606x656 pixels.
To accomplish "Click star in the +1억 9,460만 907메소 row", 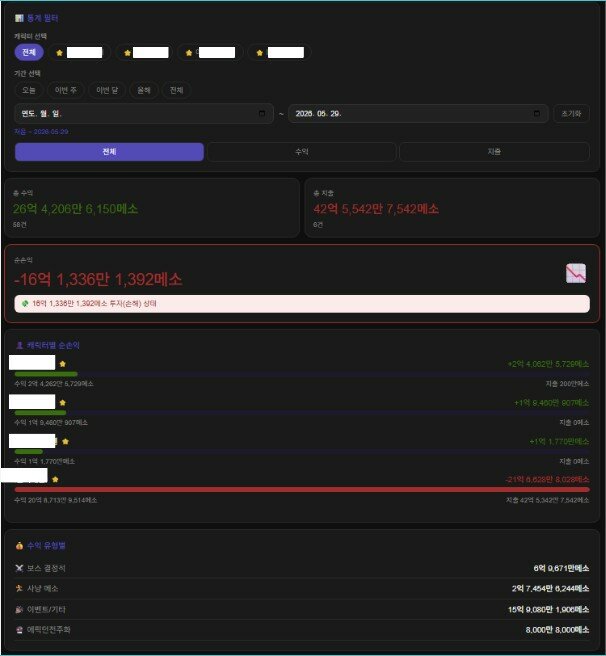I will pyautogui.click(x=63, y=403).
